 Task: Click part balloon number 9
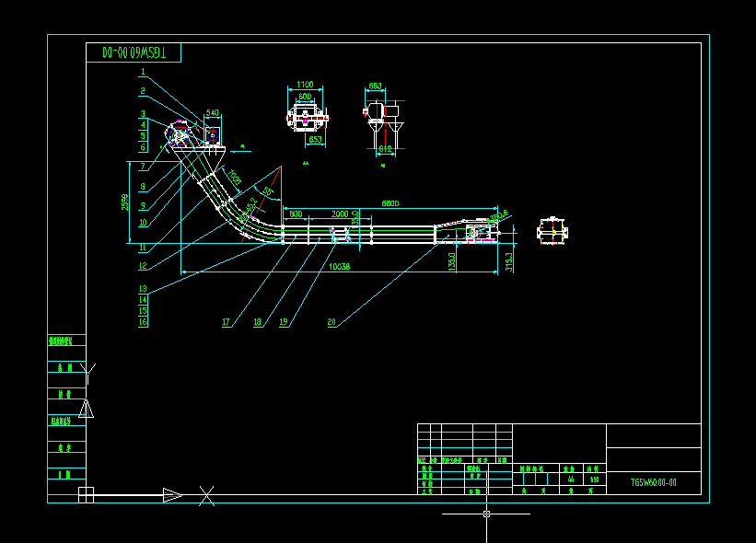tap(143, 206)
